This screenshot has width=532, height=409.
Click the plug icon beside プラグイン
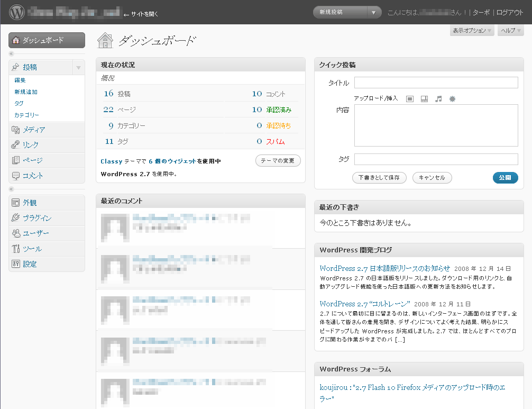(16, 217)
